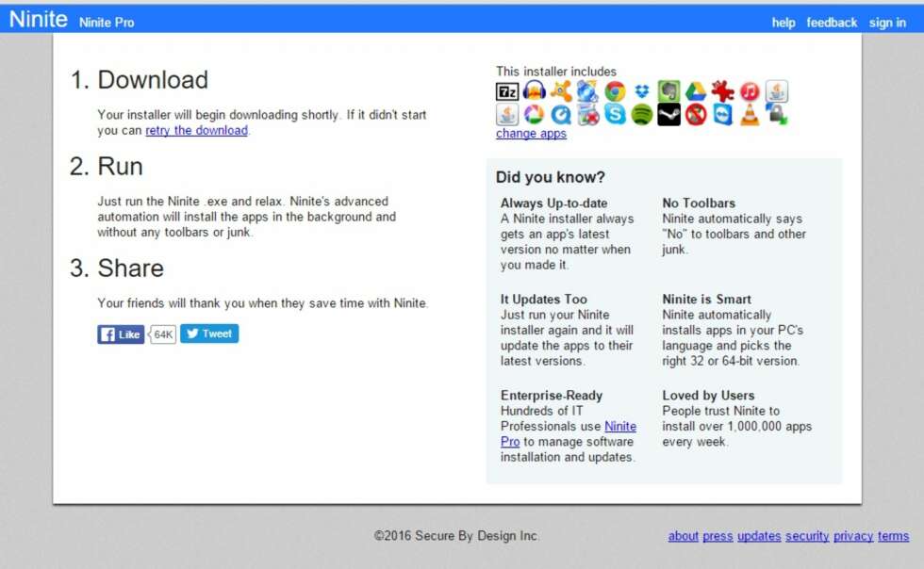Click the "3. Share" heading
Screen dimensions: 924x569
point(117,268)
